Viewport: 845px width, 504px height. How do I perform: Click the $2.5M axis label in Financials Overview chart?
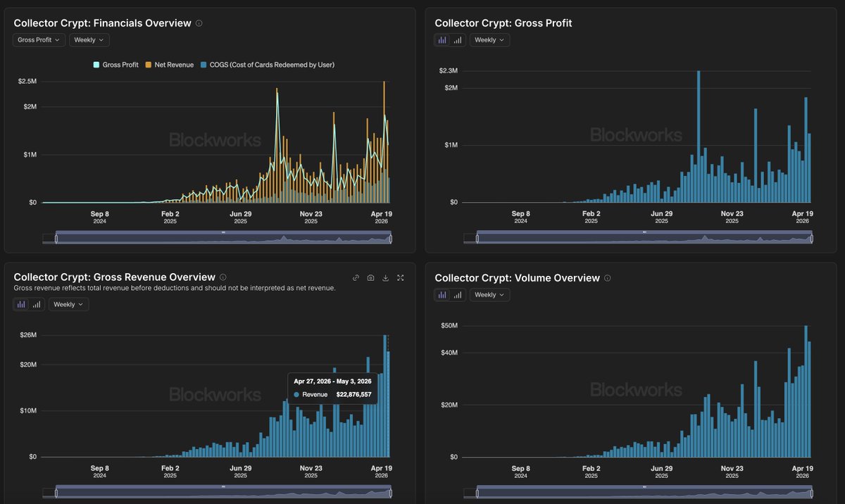tap(27, 82)
